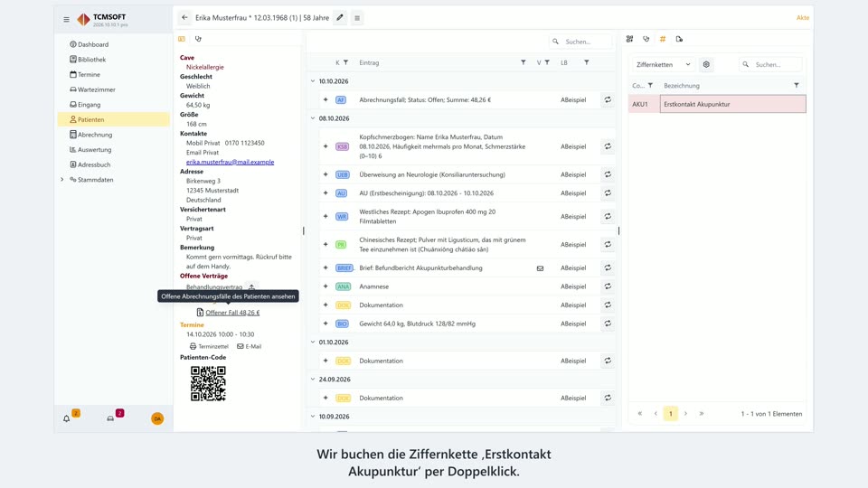Open Adressbuch in sidebar
The height and width of the screenshot is (488, 868).
[114, 164]
